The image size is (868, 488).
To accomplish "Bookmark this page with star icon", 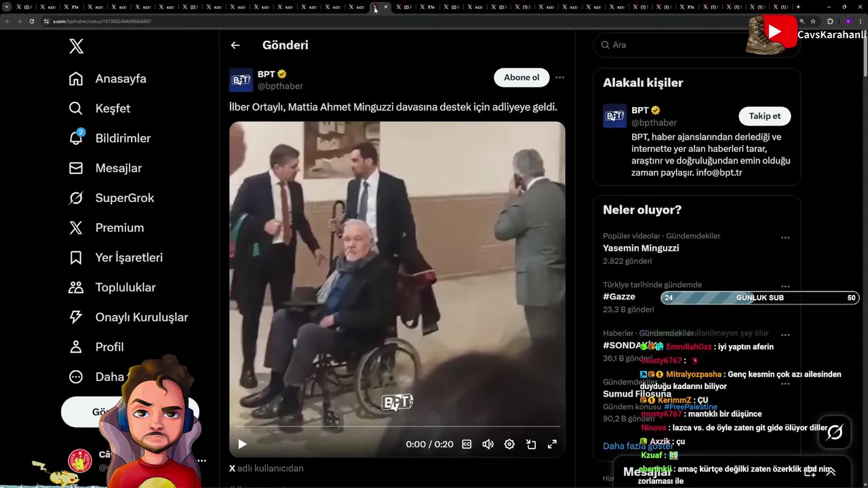I will [x=812, y=21].
